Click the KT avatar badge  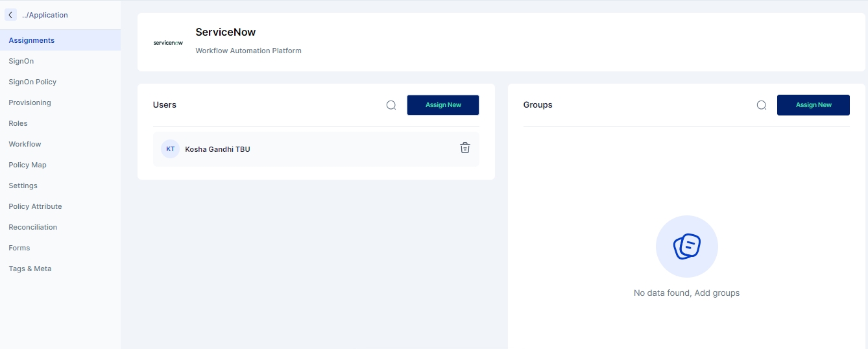[x=170, y=149]
